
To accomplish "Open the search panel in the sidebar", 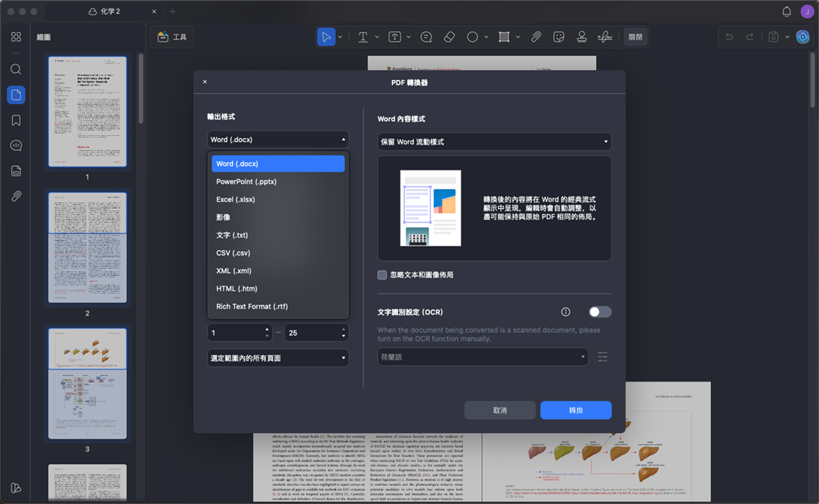I will point(16,70).
